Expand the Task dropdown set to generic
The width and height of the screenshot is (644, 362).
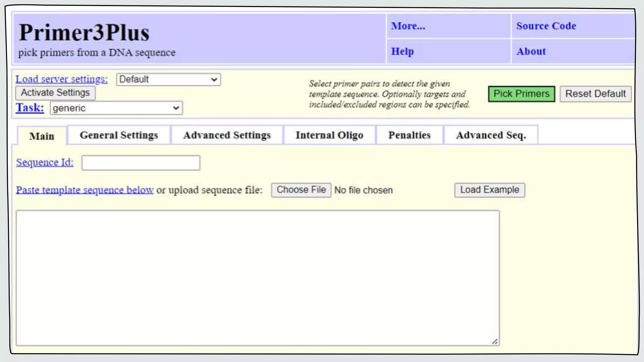click(x=116, y=108)
